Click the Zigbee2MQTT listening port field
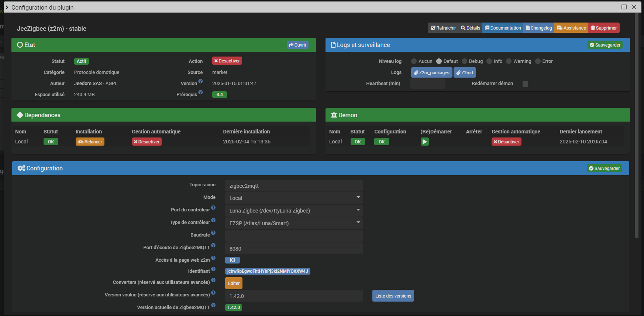The width and height of the screenshot is (644, 316). tap(294, 248)
